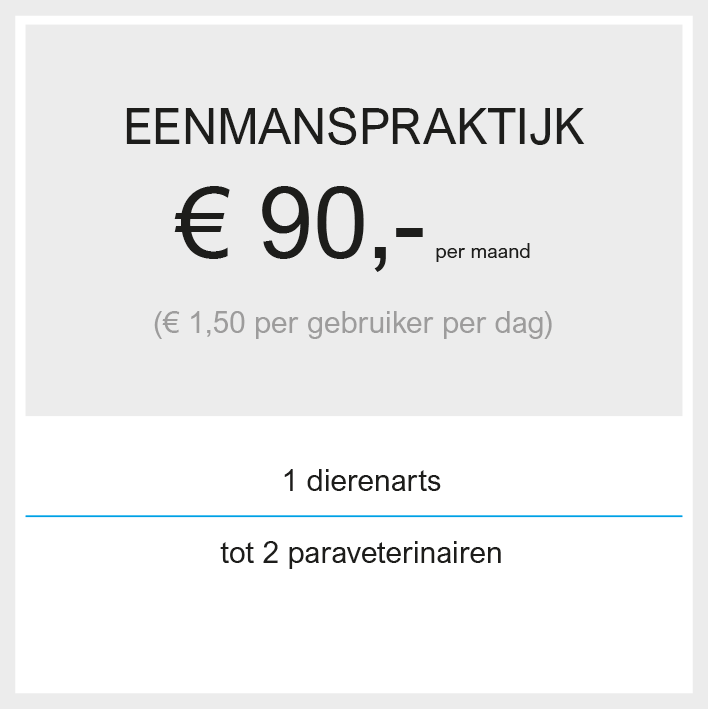Click blank white area below paraveterinairen row
Screen dimensions: 708x709
[x=354, y=638]
